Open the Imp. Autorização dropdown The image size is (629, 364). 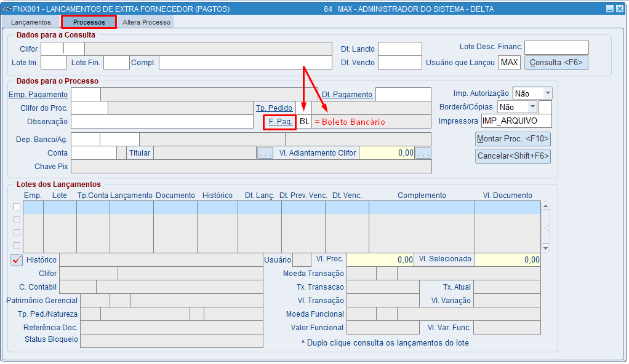coord(548,93)
